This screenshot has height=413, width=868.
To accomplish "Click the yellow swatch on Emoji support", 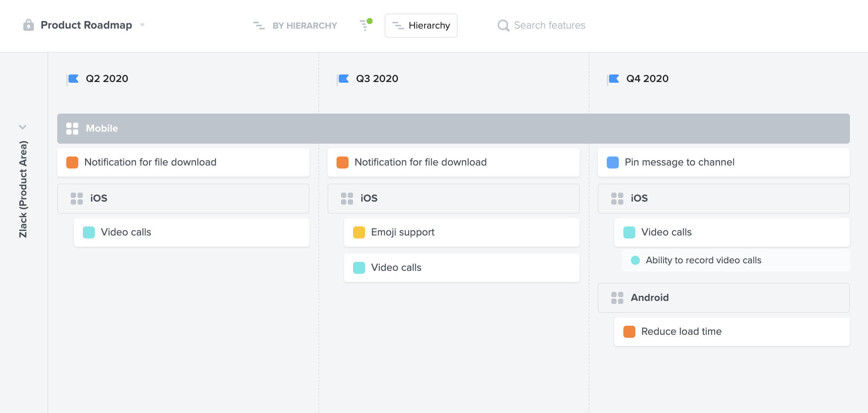I will click(359, 232).
